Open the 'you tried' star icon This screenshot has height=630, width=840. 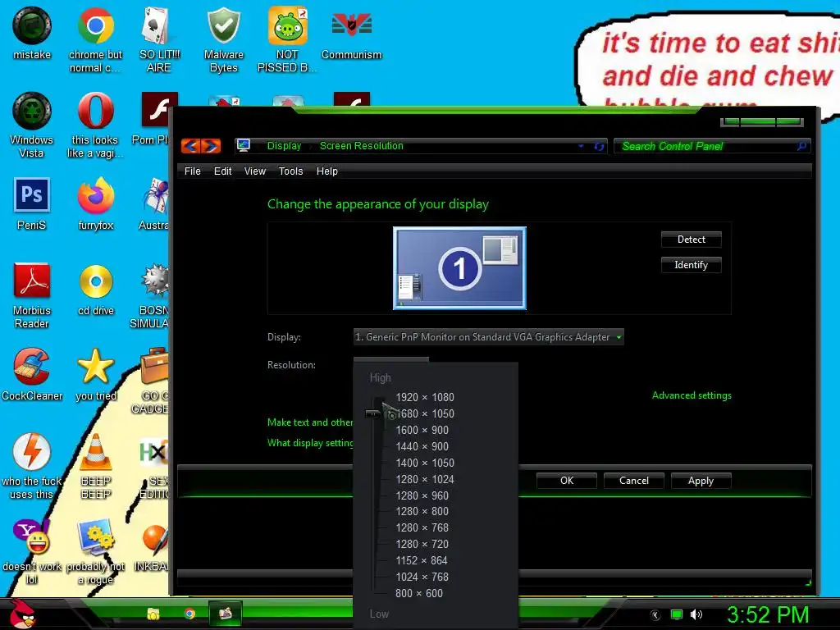point(95,374)
